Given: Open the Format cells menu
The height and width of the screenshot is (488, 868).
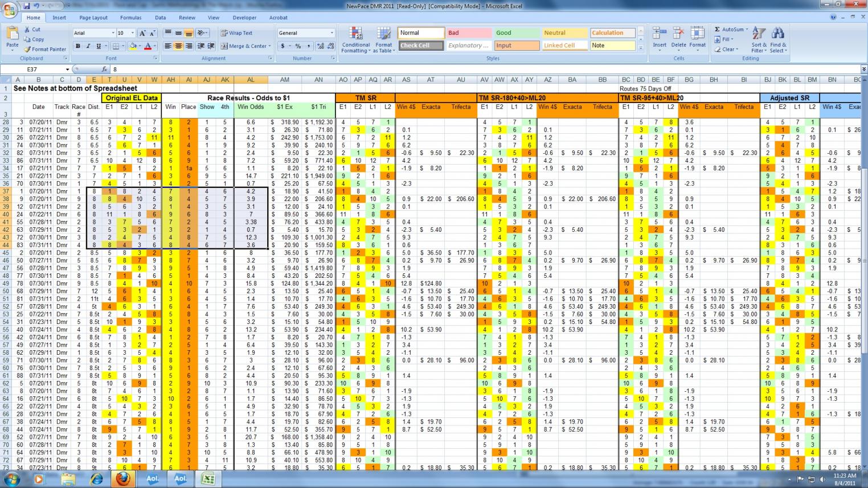Looking at the screenshot, I should pos(698,40).
